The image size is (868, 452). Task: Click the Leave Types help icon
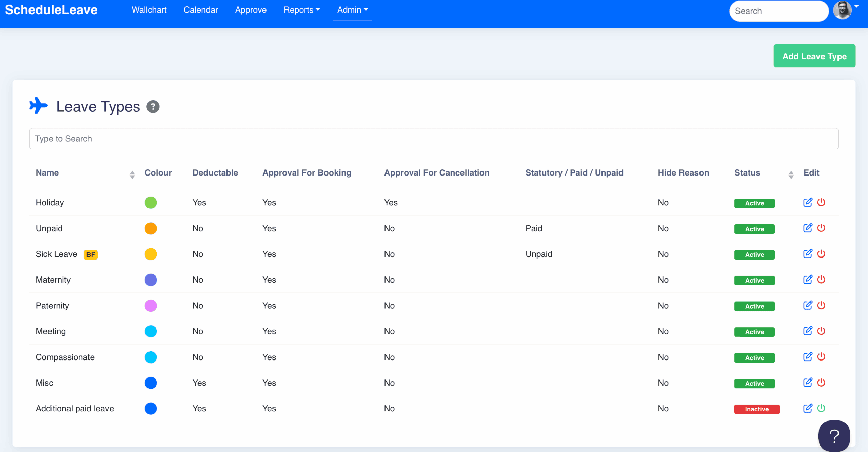pos(153,107)
